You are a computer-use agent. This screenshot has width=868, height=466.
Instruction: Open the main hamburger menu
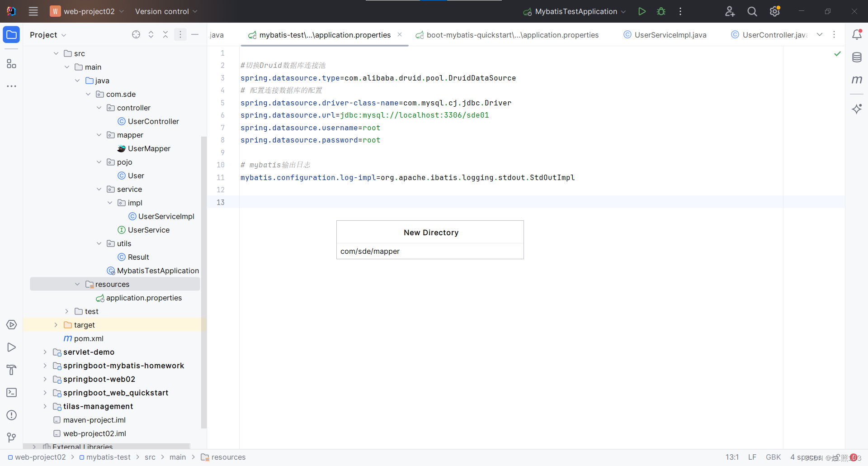pyautogui.click(x=33, y=11)
